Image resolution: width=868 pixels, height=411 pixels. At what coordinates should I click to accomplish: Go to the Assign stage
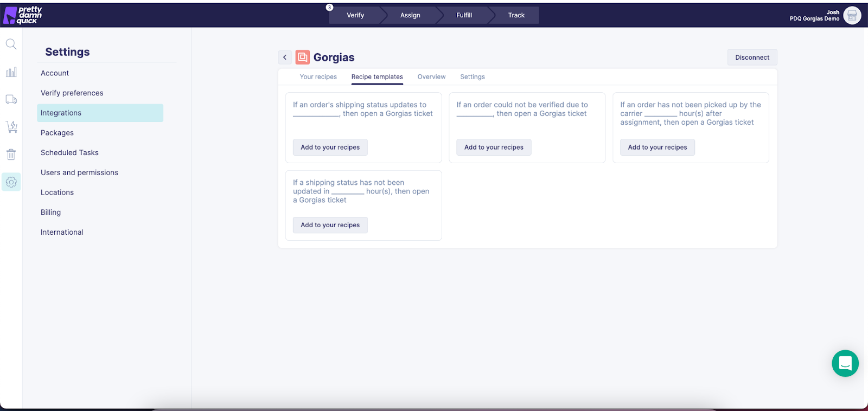(410, 15)
